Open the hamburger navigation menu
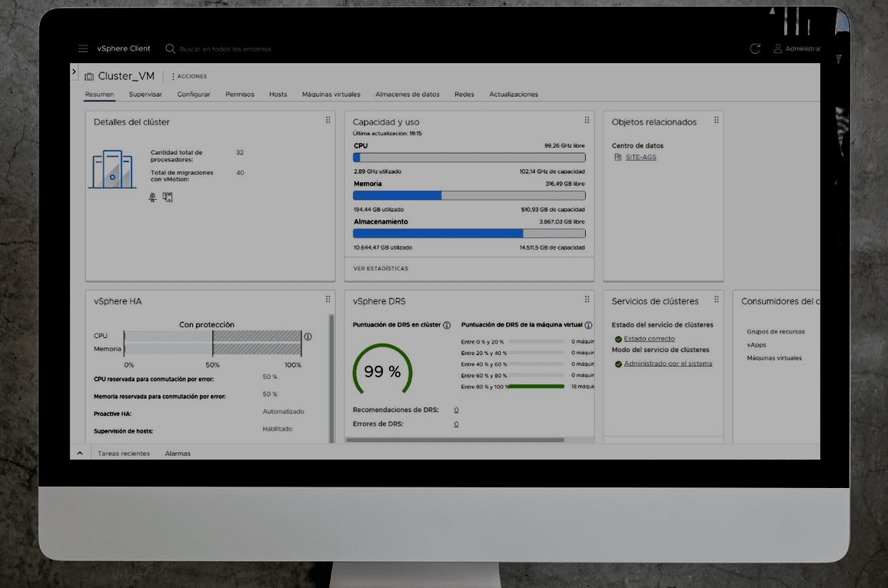888x588 pixels. [83, 48]
